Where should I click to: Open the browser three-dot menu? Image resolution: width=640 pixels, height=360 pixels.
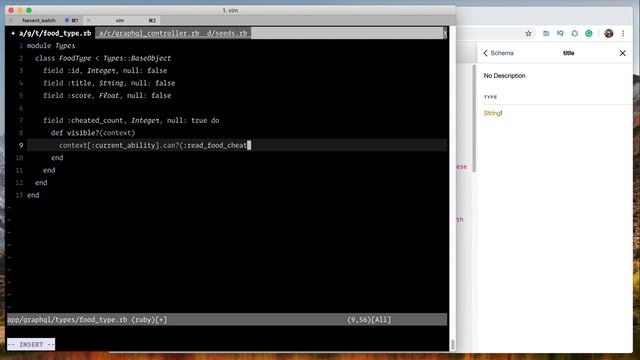[x=623, y=33]
